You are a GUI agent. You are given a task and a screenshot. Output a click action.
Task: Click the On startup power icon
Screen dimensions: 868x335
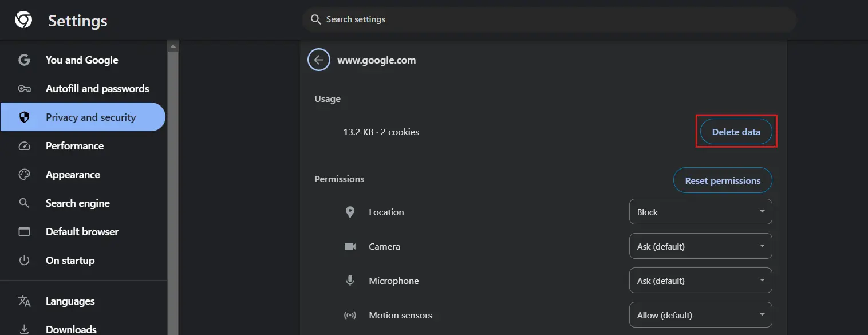click(24, 261)
